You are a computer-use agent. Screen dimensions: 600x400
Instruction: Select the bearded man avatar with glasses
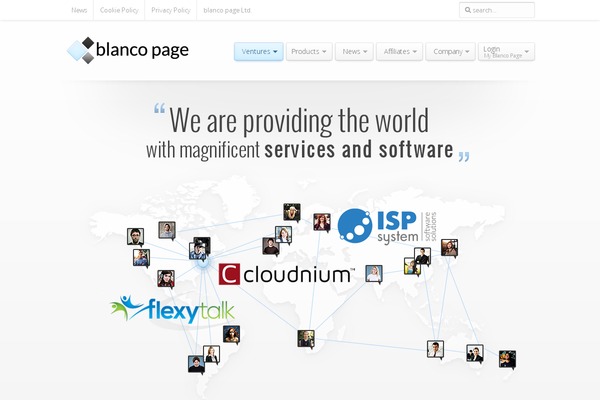135,237
